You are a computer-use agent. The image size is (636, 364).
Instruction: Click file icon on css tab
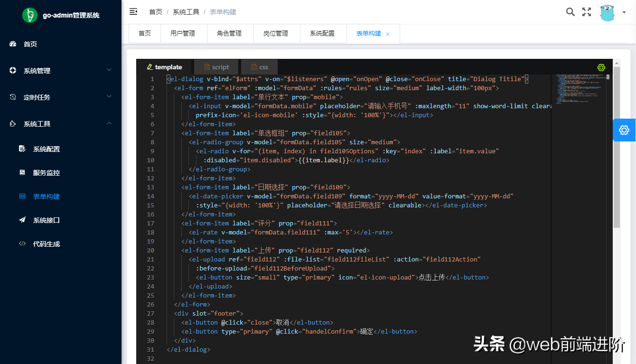coord(254,67)
